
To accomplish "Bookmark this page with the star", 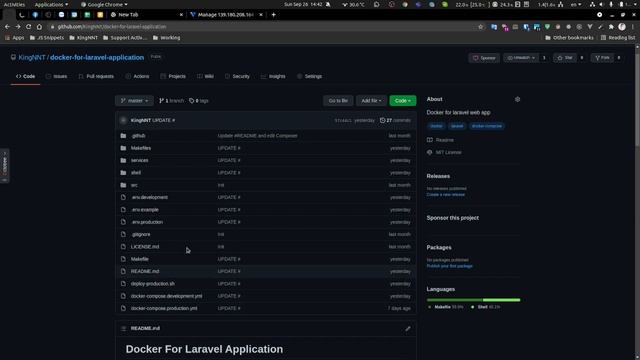I will (480, 27).
